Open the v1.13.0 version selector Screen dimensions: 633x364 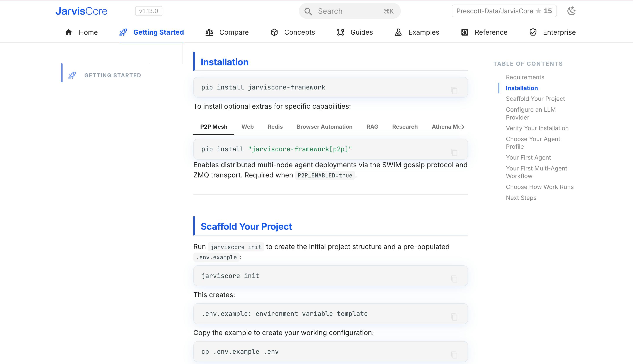(149, 11)
